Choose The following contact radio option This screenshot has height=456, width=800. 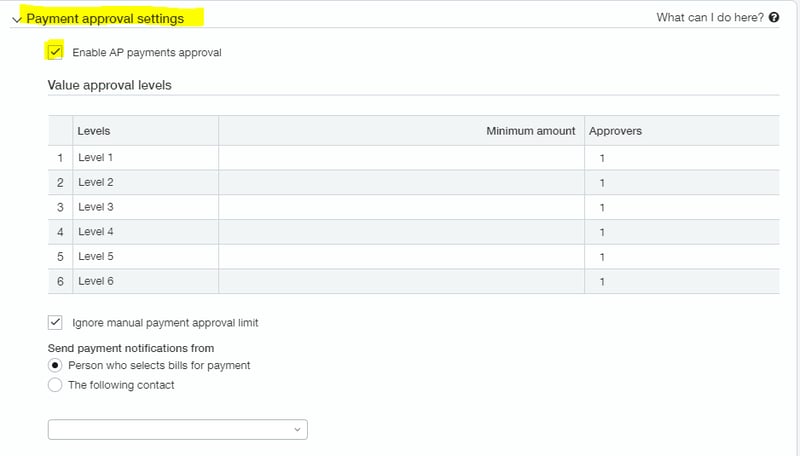coord(56,385)
